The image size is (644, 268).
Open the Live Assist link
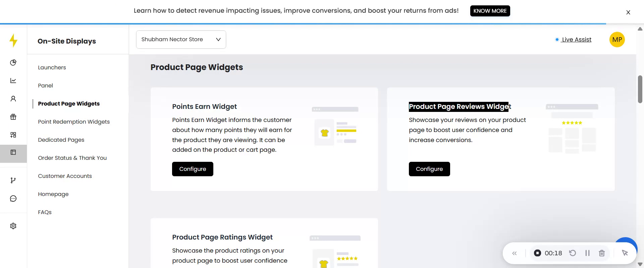coord(576,40)
